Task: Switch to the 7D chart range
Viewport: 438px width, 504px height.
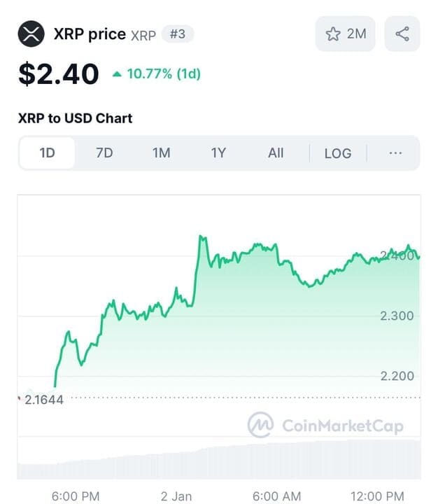Action: pyautogui.click(x=104, y=153)
